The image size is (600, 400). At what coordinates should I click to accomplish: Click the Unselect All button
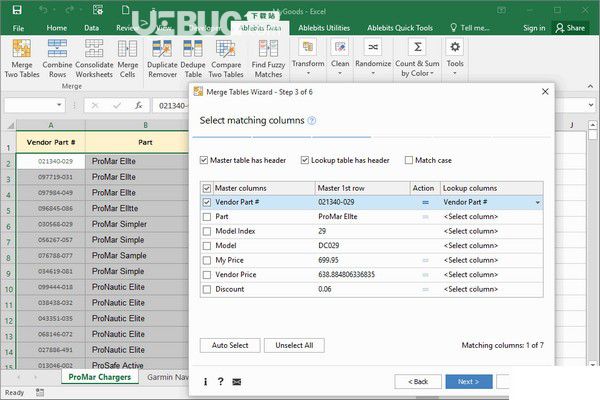pyautogui.click(x=294, y=345)
